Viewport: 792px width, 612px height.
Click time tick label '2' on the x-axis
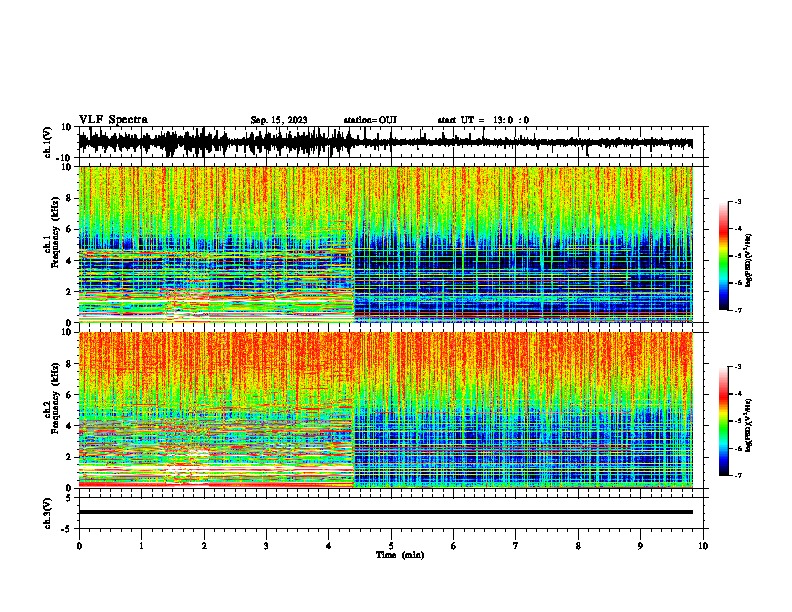204,546
